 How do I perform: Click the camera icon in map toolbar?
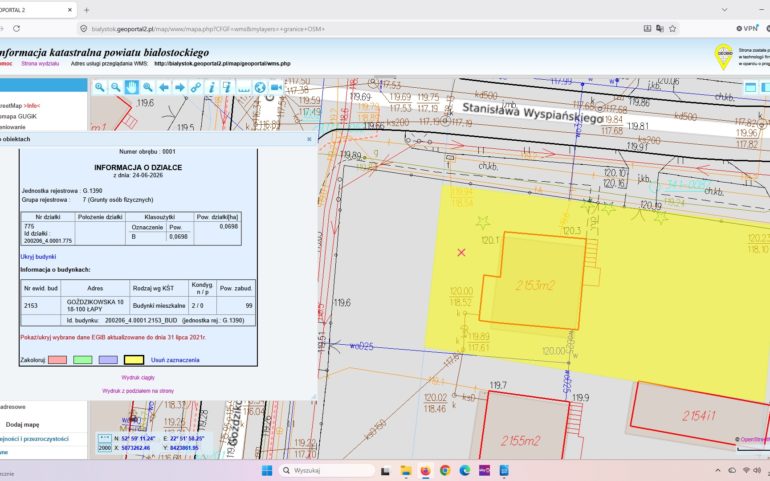pyautogui.click(x=276, y=87)
